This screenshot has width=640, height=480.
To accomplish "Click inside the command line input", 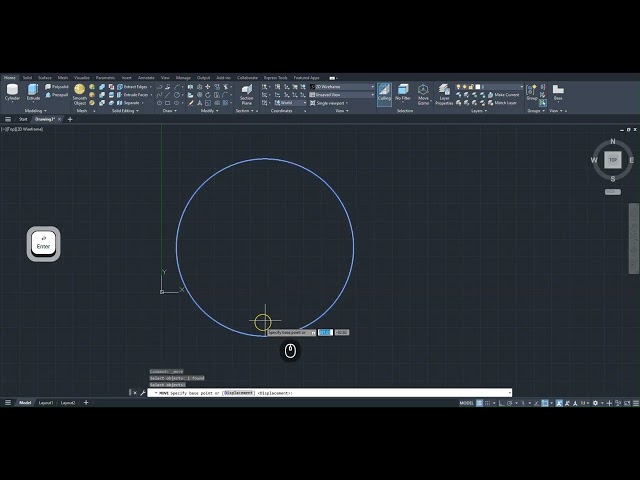I will [329, 393].
